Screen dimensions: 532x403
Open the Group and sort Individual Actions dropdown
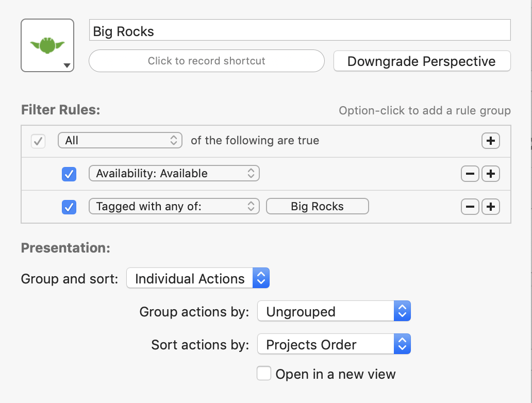point(198,278)
